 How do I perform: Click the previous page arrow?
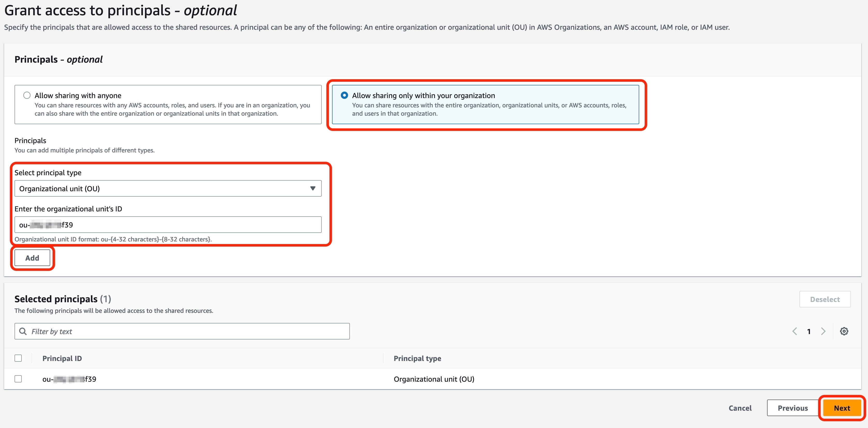pyautogui.click(x=795, y=331)
